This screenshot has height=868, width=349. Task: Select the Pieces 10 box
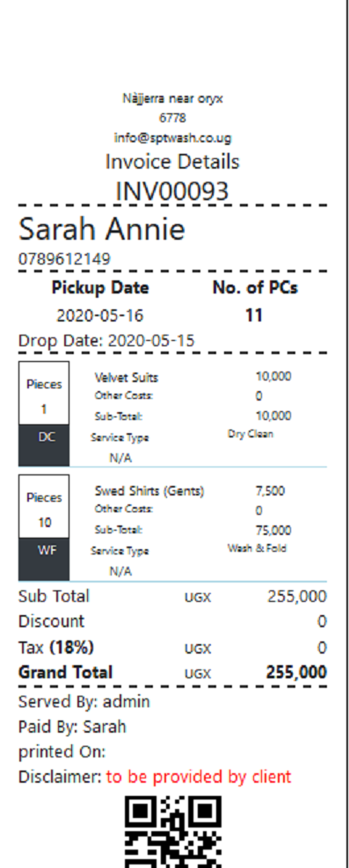[44, 507]
